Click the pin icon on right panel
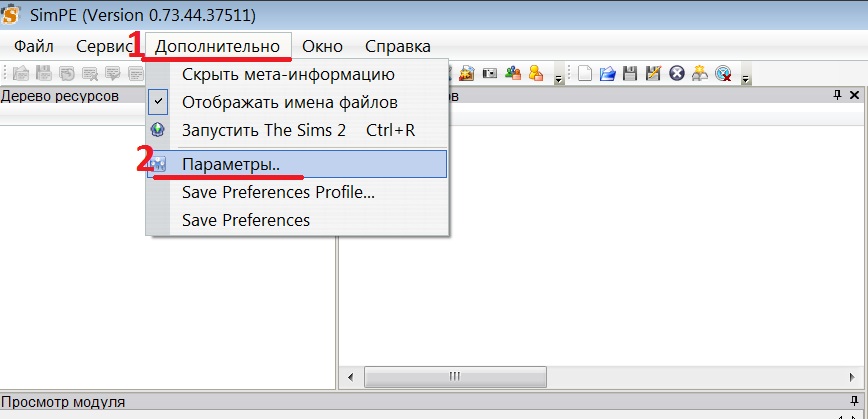The height and width of the screenshot is (419, 868). pos(838,95)
